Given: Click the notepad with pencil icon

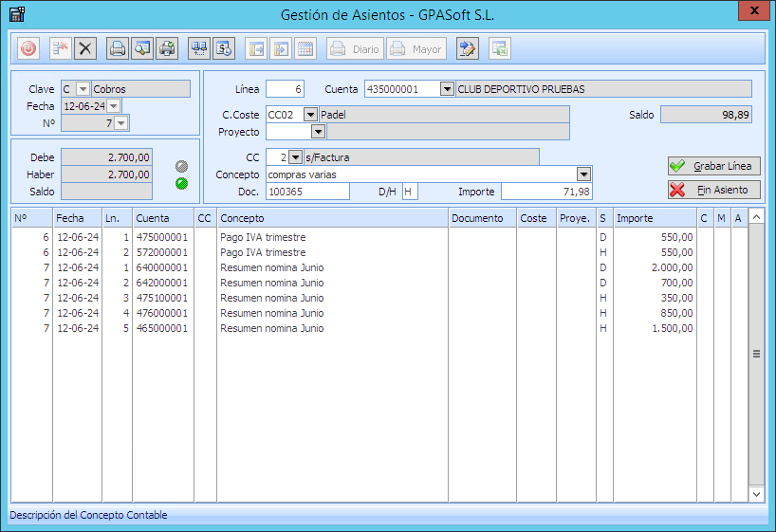Looking at the screenshot, I should click(467, 48).
